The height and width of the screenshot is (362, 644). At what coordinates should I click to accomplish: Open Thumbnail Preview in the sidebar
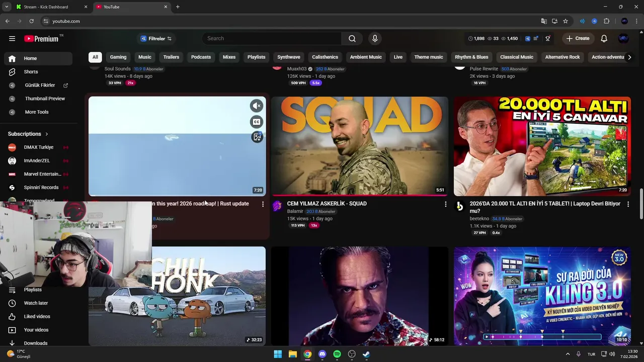point(39,99)
